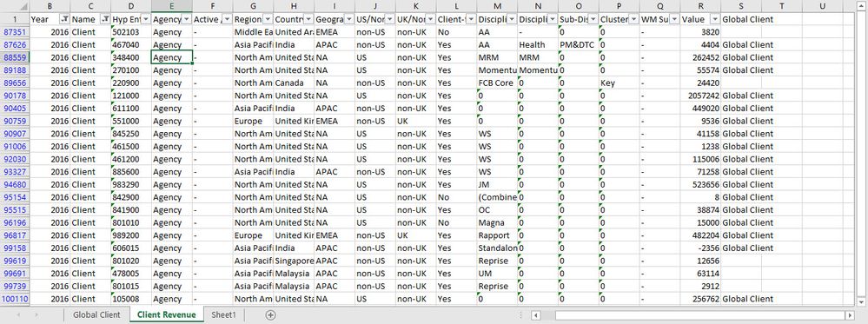
Task: Open the US/Non column filter dropdown
Action: [x=390, y=19]
